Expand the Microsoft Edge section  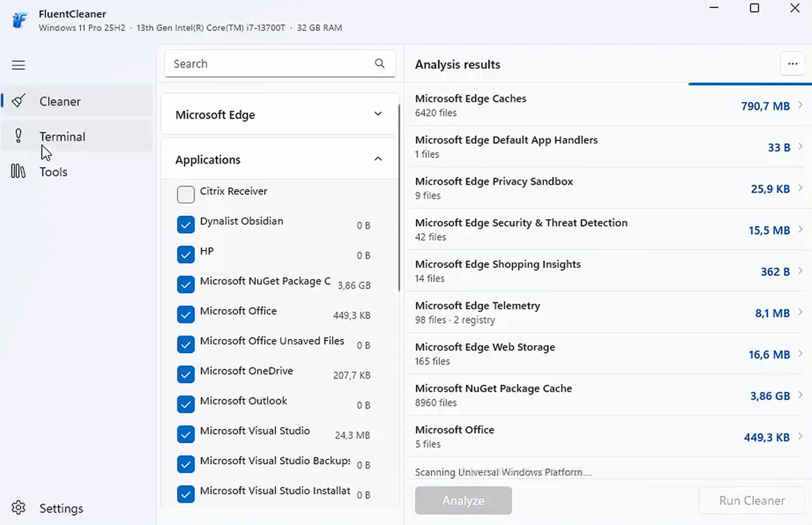click(x=378, y=114)
